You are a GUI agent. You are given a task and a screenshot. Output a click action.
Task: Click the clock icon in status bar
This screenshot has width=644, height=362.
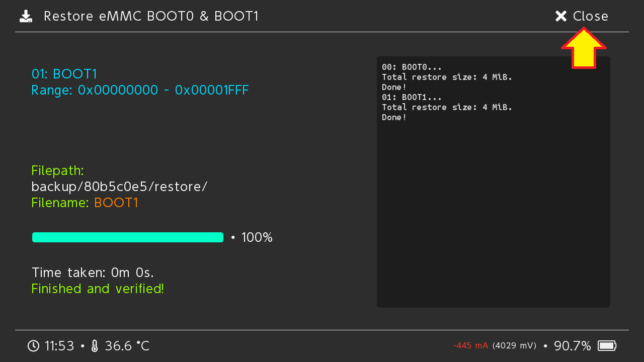tap(33, 346)
